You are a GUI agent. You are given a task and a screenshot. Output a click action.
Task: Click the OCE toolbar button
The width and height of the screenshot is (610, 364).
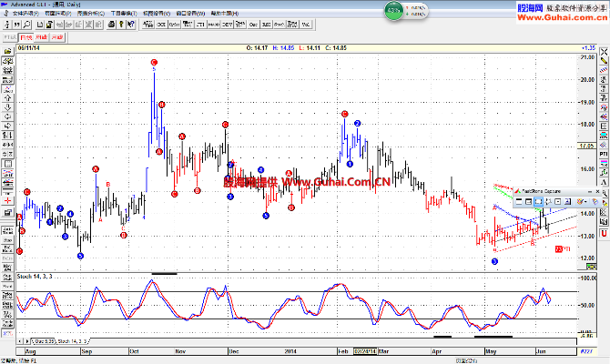tap(161, 25)
